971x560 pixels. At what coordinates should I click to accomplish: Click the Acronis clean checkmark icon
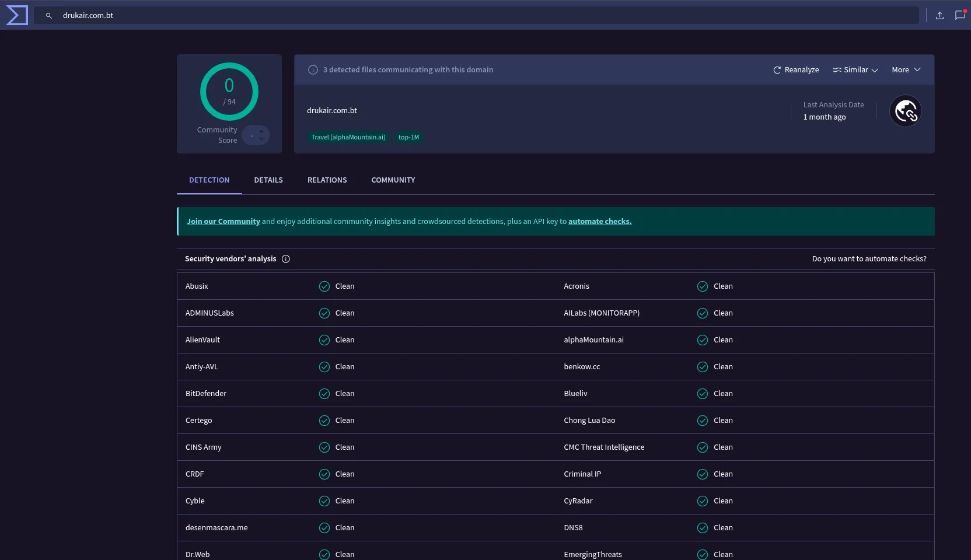703,286
